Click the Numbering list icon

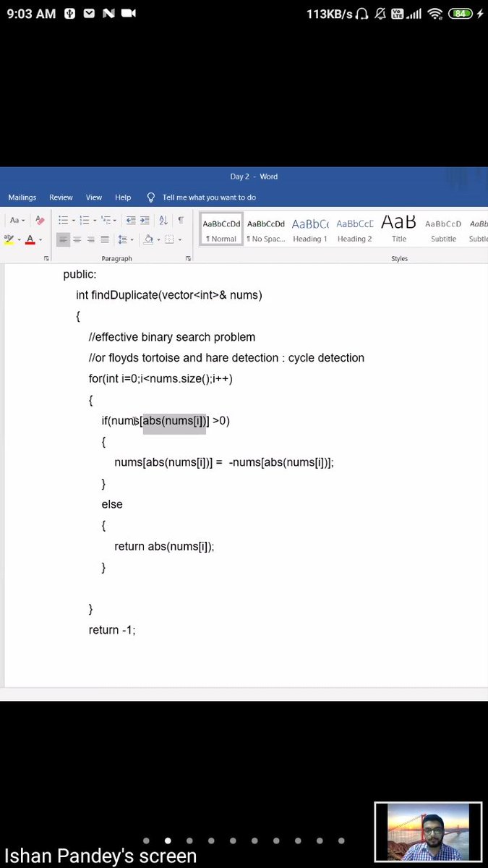[84, 220]
